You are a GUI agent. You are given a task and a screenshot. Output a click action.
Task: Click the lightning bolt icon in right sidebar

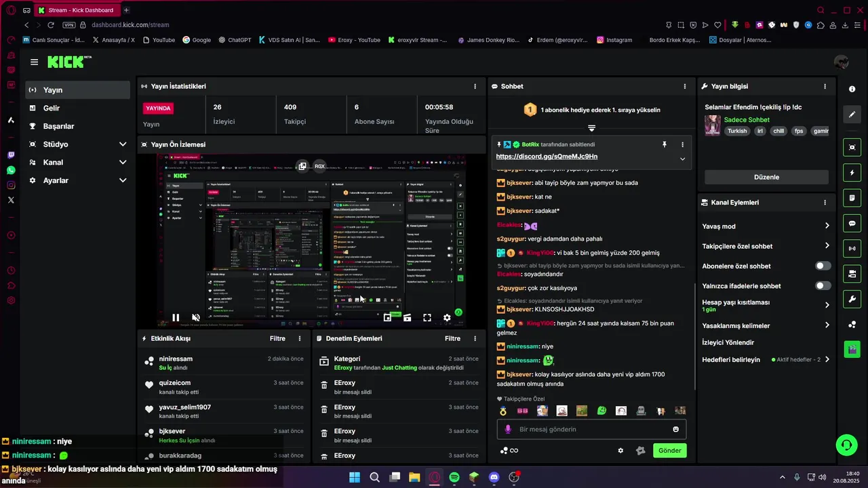(x=852, y=173)
